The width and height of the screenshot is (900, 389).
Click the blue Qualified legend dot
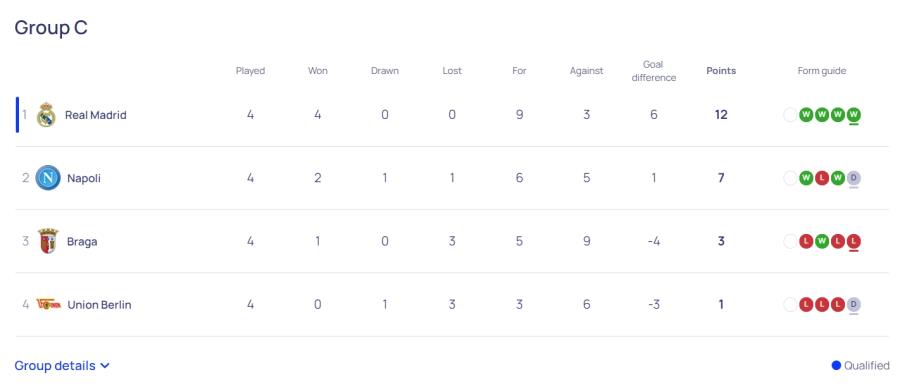pyautogui.click(x=836, y=365)
